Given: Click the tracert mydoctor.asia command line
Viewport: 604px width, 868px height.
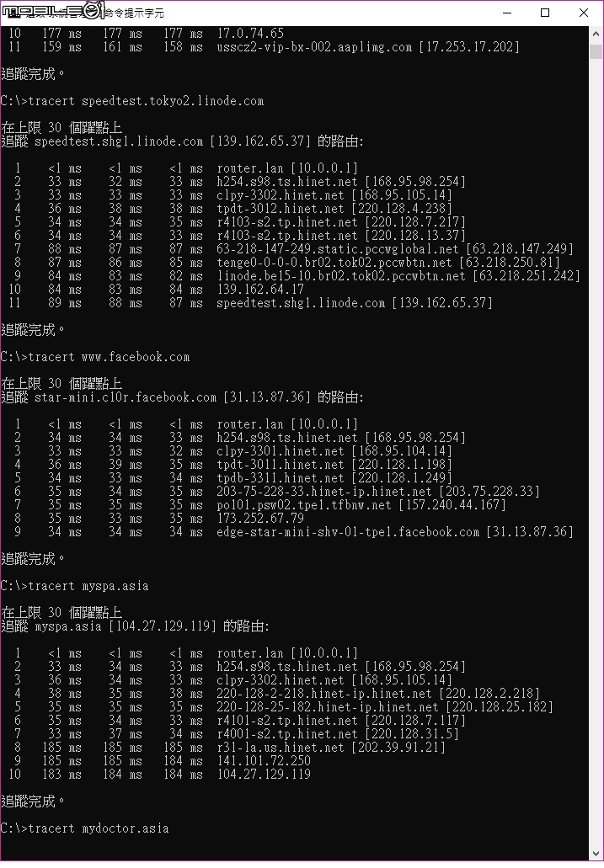Looking at the screenshot, I should pos(85,828).
